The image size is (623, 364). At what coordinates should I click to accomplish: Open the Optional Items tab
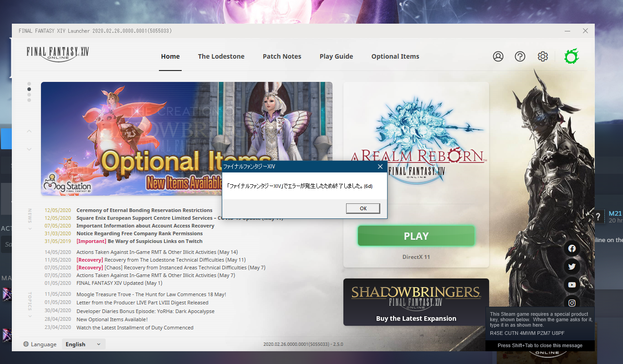[x=395, y=56]
